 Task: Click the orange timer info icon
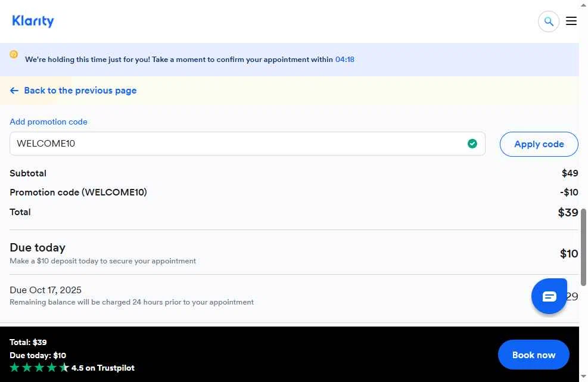click(x=14, y=54)
